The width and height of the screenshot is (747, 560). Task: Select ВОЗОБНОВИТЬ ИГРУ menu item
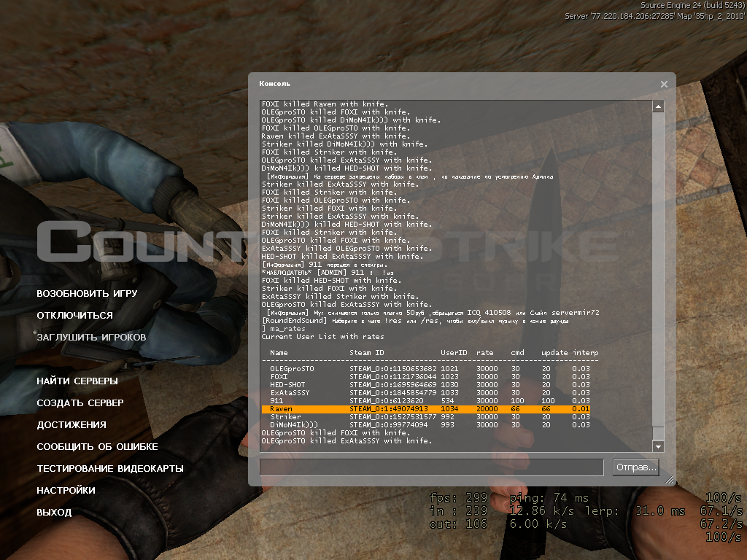point(87,293)
